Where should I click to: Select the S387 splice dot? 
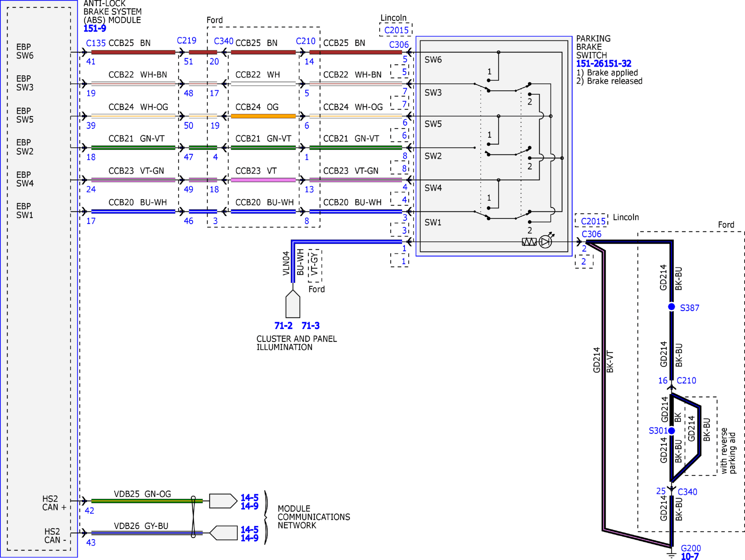point(672,307)
